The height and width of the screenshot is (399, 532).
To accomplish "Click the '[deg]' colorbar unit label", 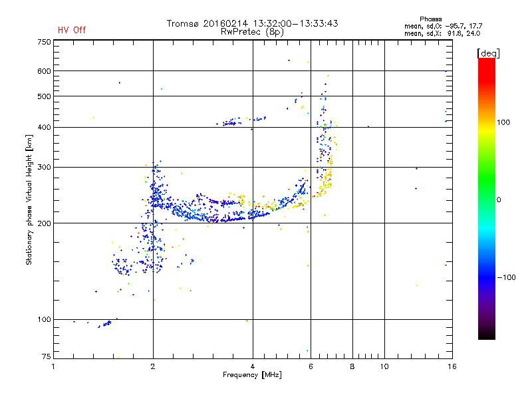I will tap(488, 53).
